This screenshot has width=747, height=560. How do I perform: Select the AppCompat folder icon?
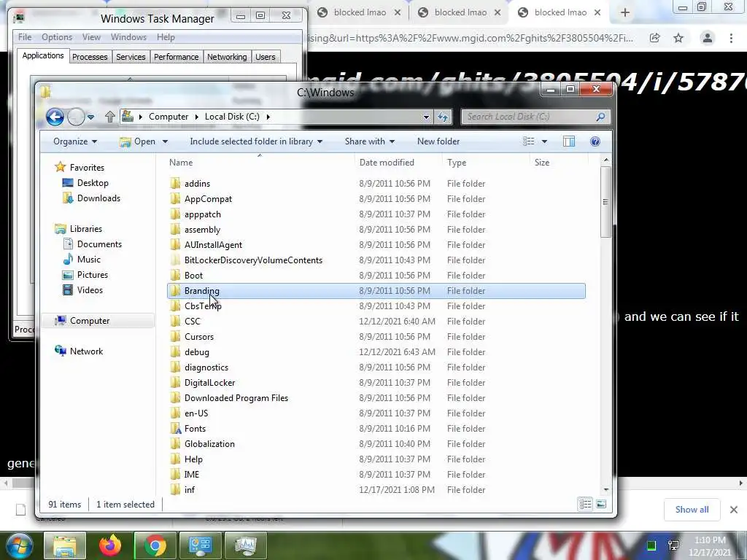175,198
